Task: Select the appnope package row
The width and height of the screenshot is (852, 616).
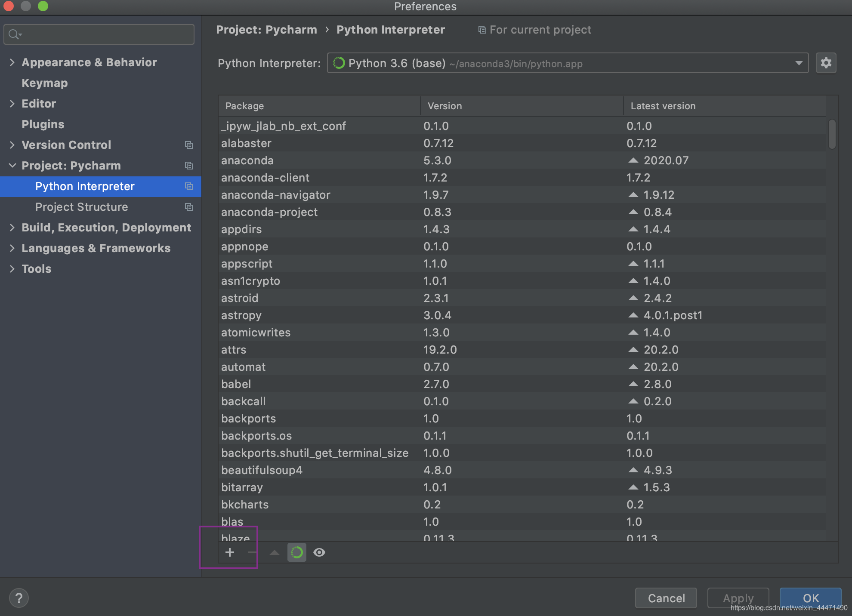Action: pyautogui.click(x=522, y=246)
